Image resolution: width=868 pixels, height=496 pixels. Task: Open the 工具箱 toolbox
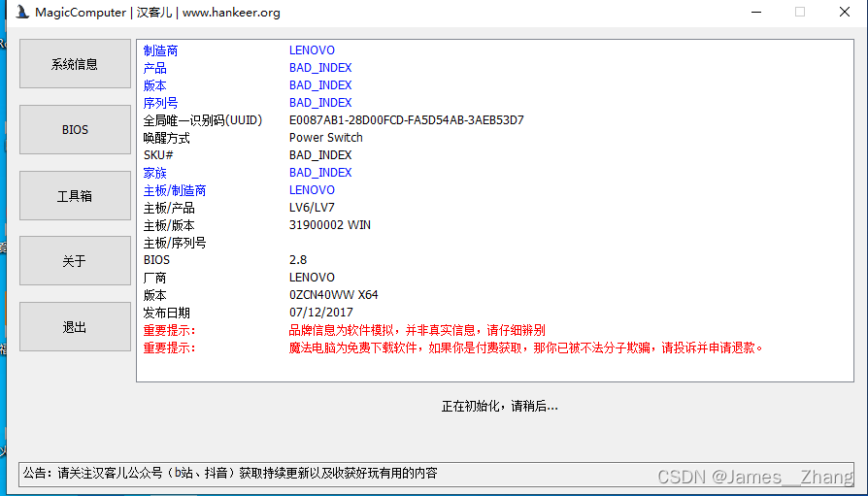click(x=76, y=195)
